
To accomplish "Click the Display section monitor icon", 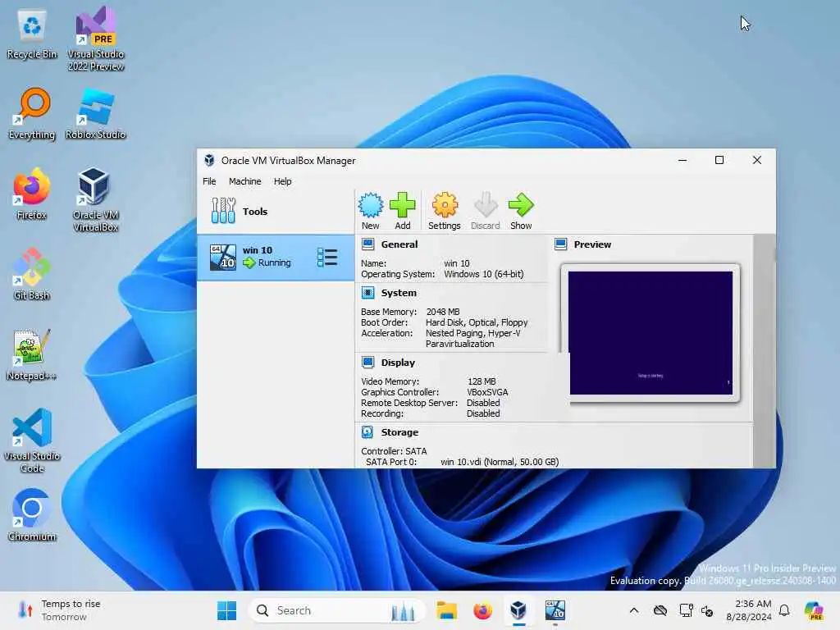I will (368, 362).
